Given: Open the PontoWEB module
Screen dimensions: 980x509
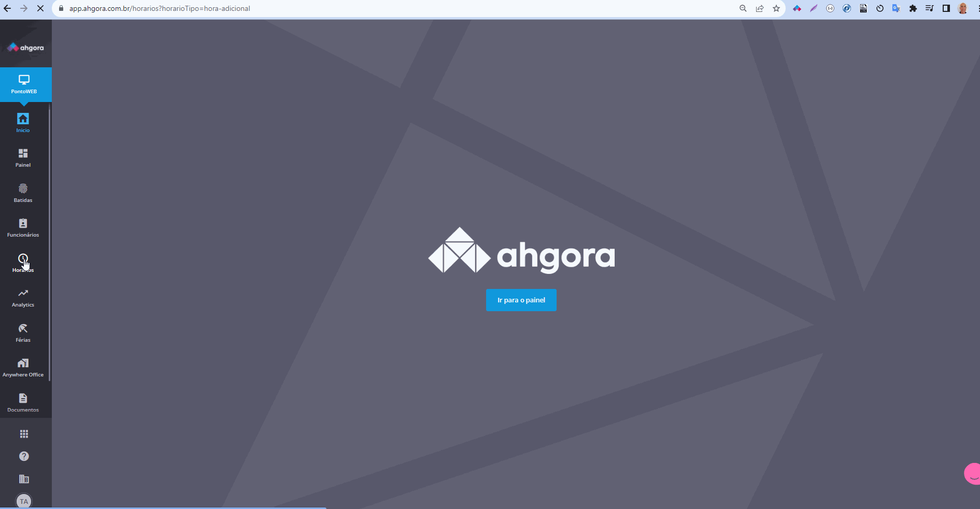Looking at the screenshot, I should coord(24,84).
